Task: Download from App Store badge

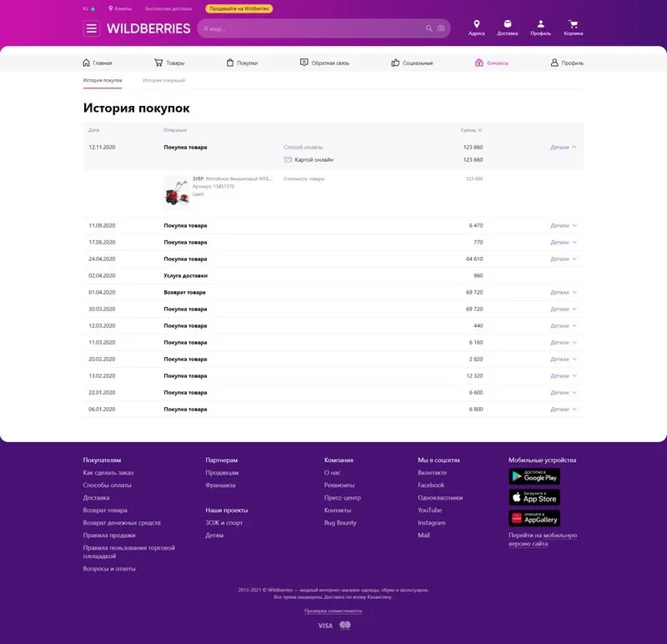Action: (534, 497)
